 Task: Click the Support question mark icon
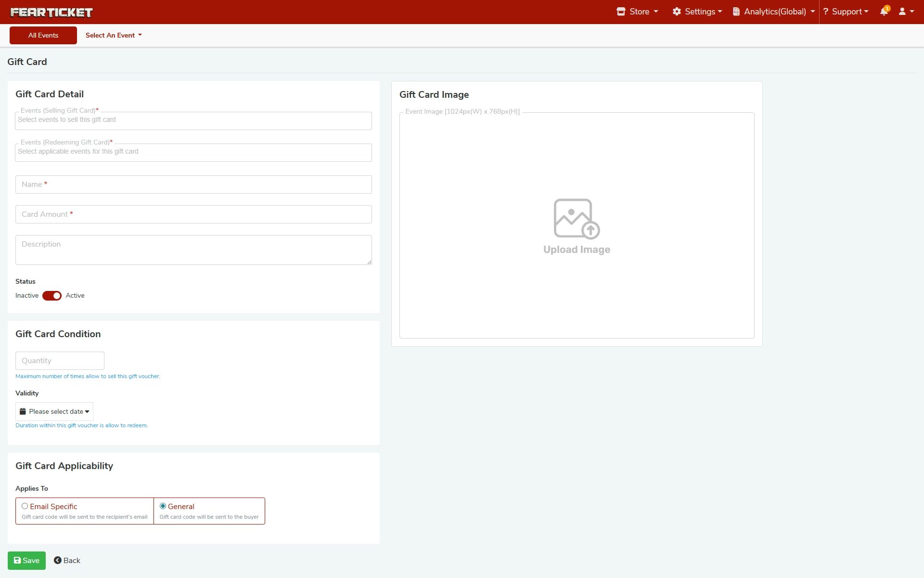[x=826, y=12]
